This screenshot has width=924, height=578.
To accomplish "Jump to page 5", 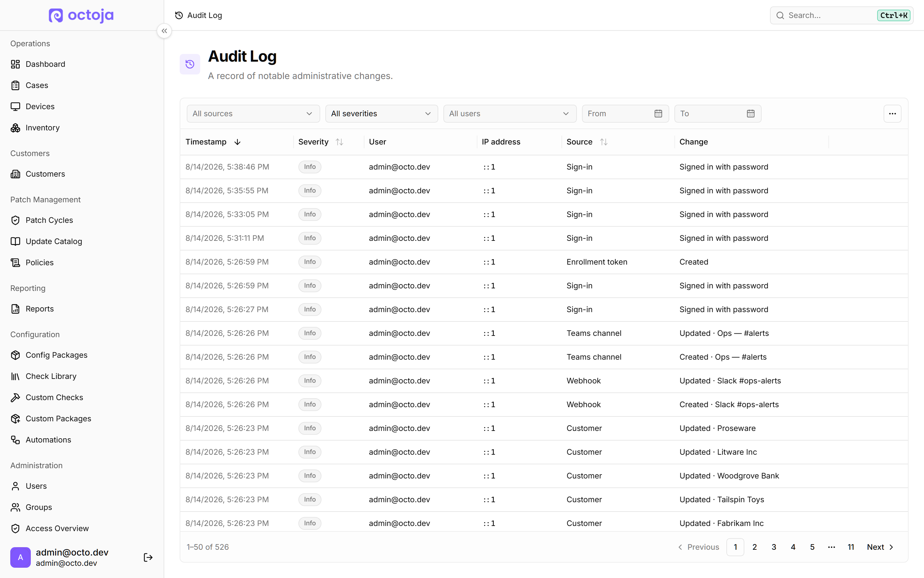I will click(812, 547).
